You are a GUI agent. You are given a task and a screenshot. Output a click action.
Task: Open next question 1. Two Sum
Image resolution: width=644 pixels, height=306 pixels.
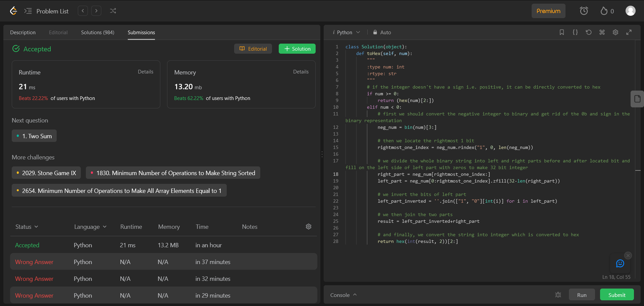coord(34,136)
